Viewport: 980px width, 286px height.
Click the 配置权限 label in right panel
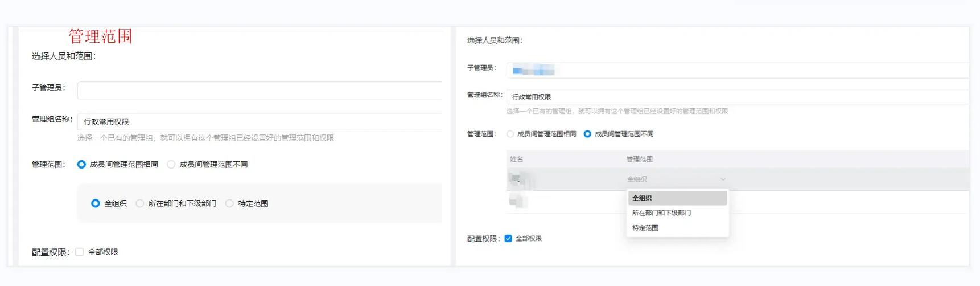(484, 239)
